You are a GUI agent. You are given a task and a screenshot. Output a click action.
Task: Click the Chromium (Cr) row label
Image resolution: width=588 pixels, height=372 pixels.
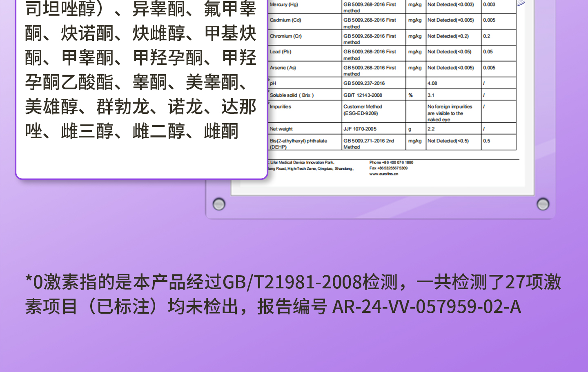286,36
